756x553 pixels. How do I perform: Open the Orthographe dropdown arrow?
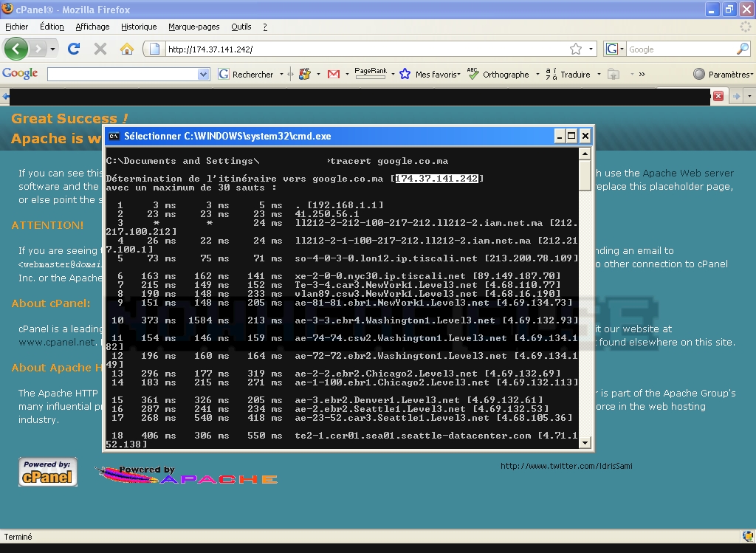[537, 75]
